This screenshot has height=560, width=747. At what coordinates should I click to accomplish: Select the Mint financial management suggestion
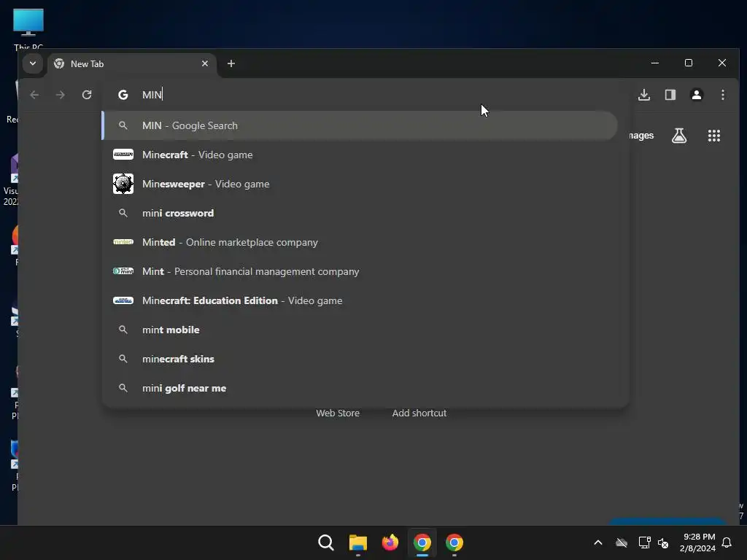point(360,271)
